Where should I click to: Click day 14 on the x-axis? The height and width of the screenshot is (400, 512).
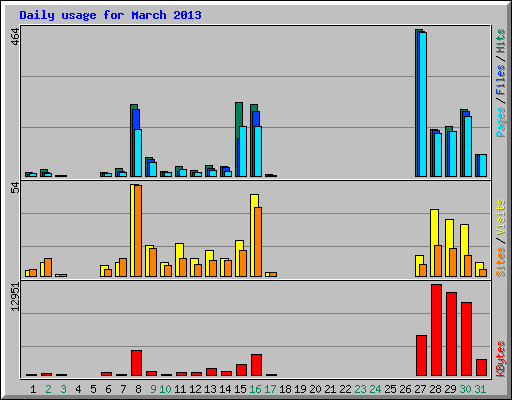[225, 389]
